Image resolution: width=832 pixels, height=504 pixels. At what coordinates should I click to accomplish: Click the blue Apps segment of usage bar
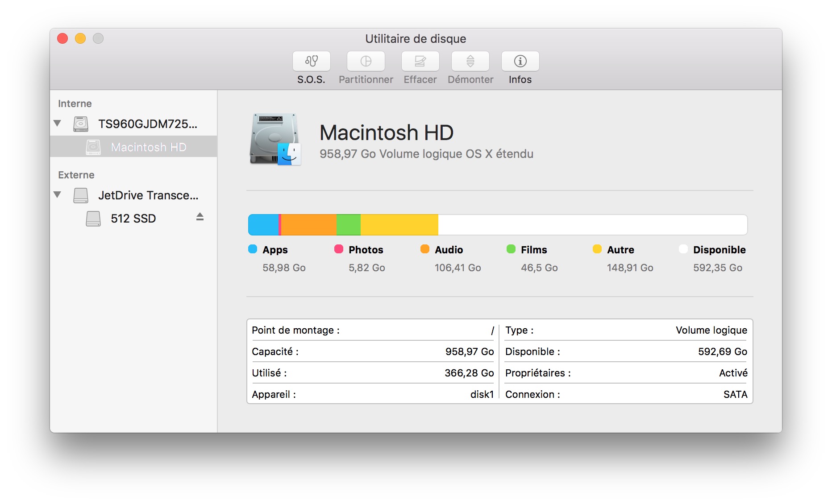click(263, 225)
